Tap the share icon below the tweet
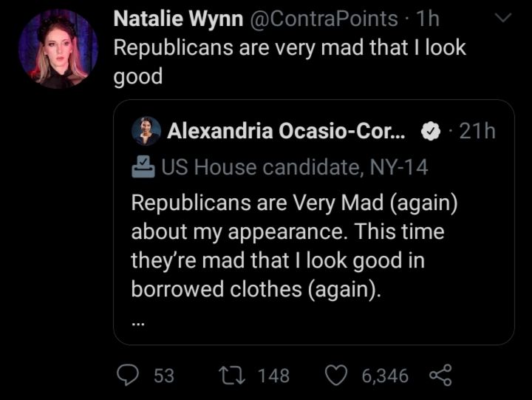This screenshot has height=400, width=532. (440, 376)
